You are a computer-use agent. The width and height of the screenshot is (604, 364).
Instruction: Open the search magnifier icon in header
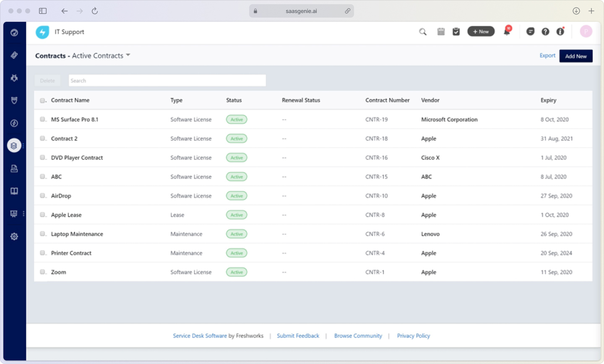click(x=423, y=32)
